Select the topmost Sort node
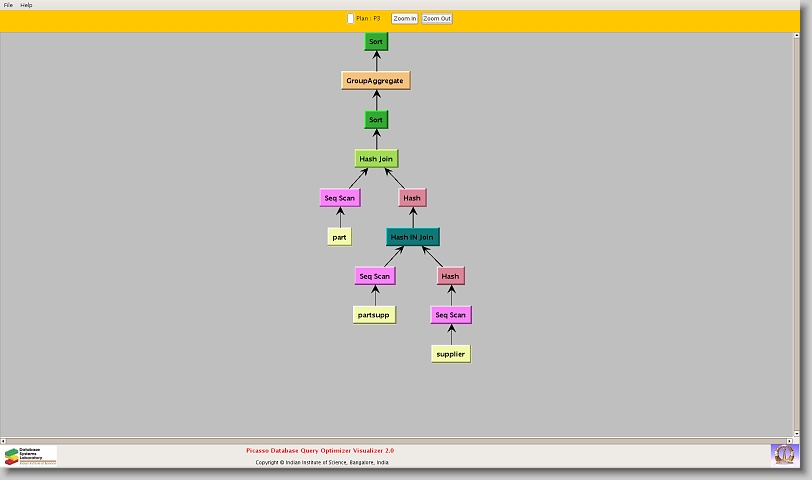 pyautogui.click(x=376, y=42)
